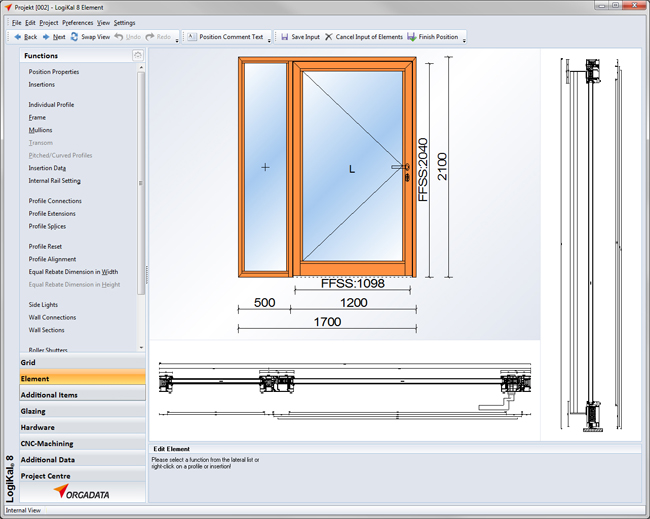The height and width of the screenshot is (519, 650).
Task: Click the Swap View icon
Action: (x=74, y=36)
